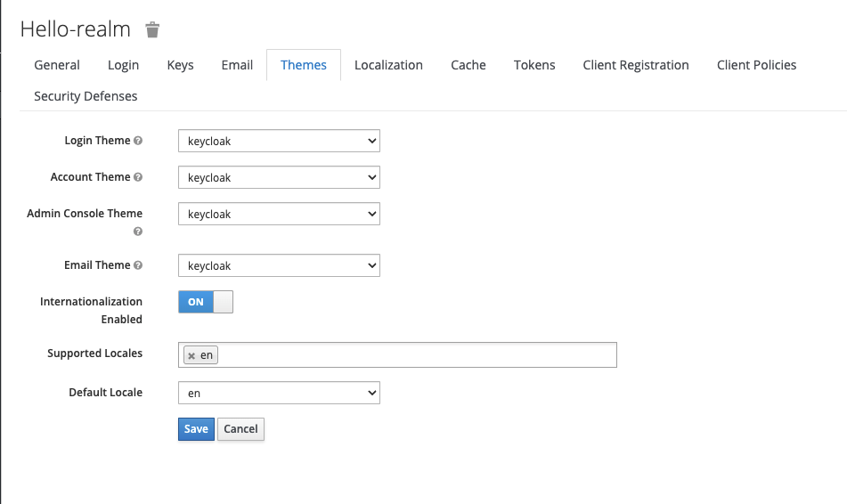Screen dimensions: 847x504
Task: Open the Admin Console Theme dropdown
Action: [280, 214]
